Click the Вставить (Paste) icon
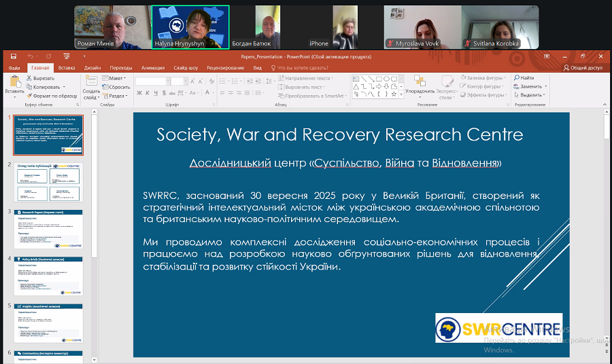Viewport: 612px width, 364px height. [14, 84]
